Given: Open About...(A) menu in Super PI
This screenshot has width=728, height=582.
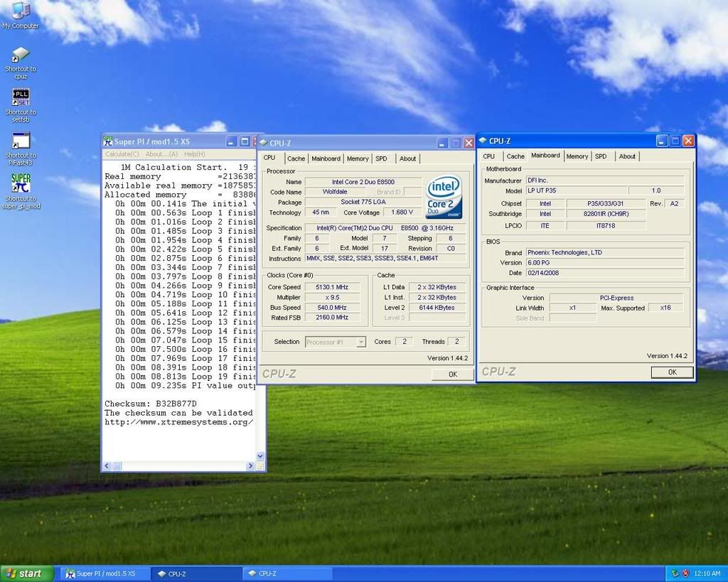Looking at the screenshot, I should [161, 154].
